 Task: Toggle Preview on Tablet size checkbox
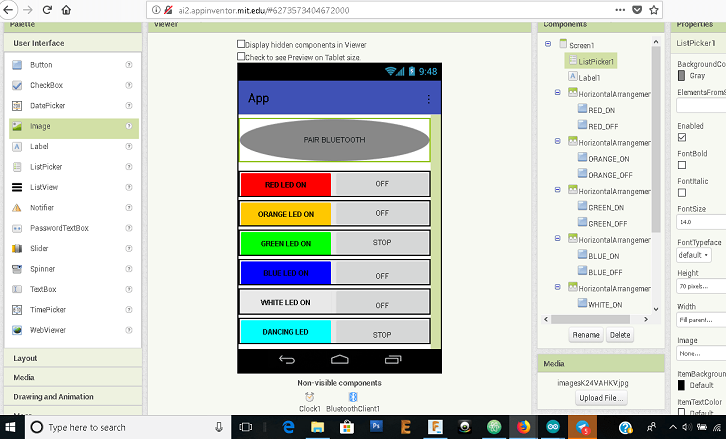point(241,56)
